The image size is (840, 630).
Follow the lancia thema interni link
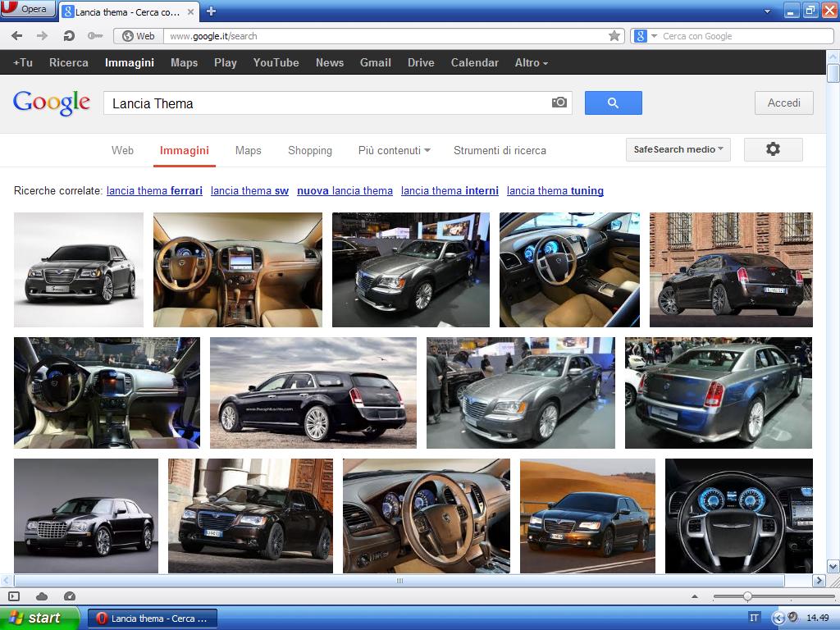point(450,190)
